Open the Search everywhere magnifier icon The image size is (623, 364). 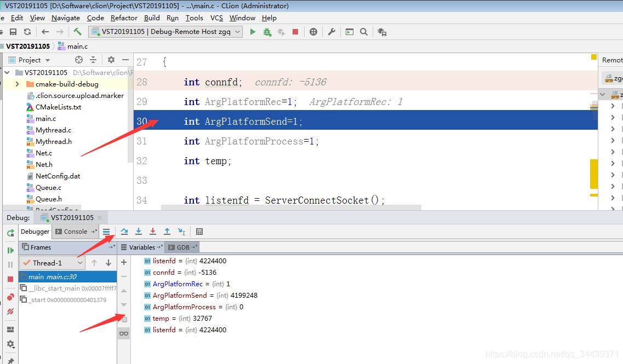(x=364, y=32)
